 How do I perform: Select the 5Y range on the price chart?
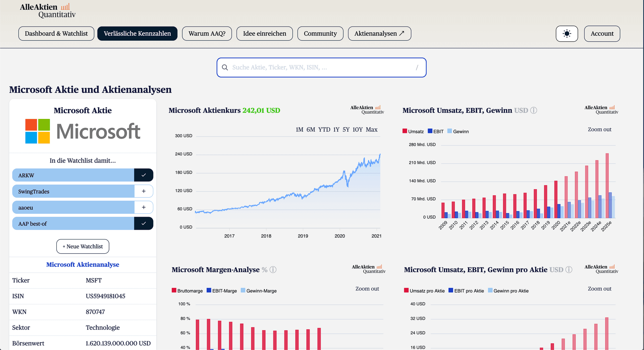coord(346,130)
